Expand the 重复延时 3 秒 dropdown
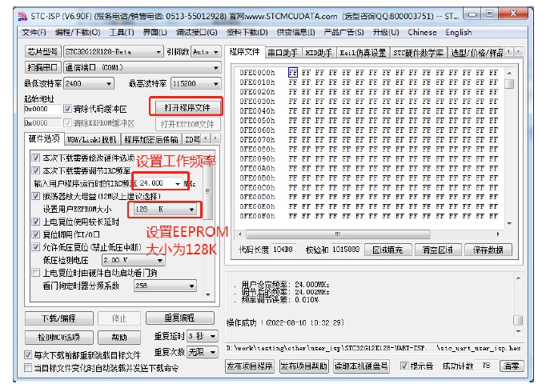Viewport: 546px width, 392px height. point(213,336)
